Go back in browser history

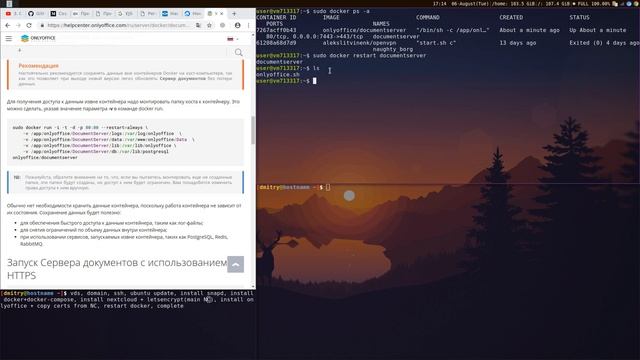(8, 25)
